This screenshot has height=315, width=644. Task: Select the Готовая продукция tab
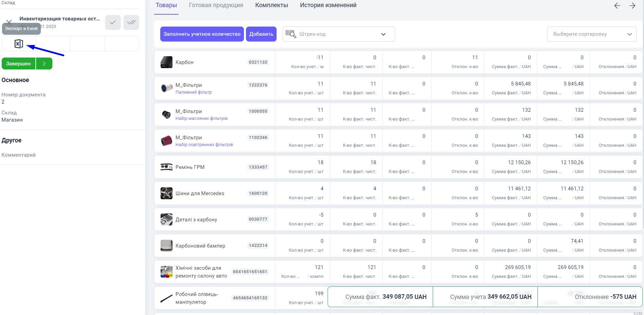click(x=216, y=5)
